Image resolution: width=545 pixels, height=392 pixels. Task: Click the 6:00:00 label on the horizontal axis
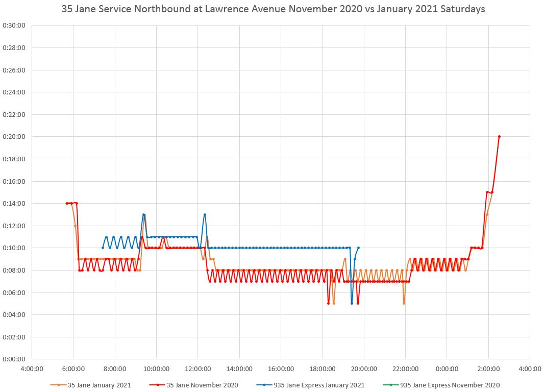[x=73, y=368]
